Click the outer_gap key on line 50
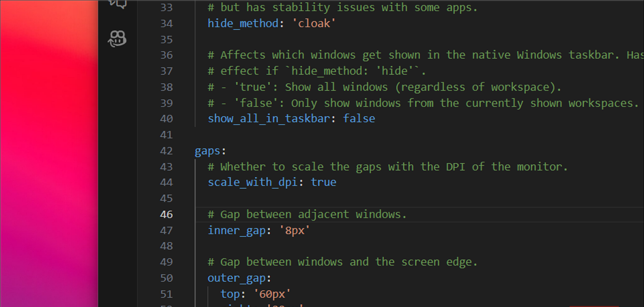 [x=237, y=278]
